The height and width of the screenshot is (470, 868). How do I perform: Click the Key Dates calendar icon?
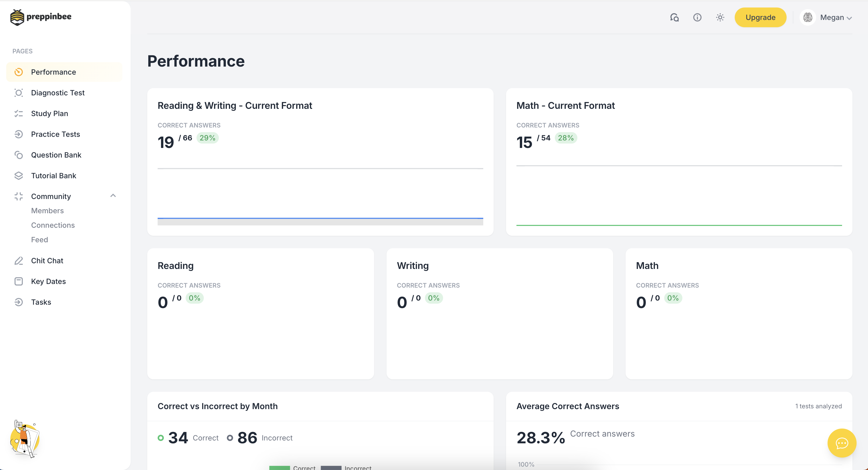(18, 281)
